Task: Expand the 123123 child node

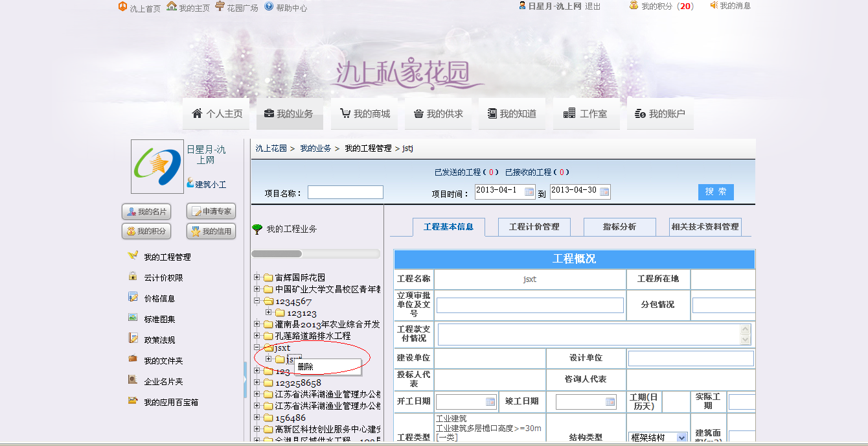Action: coord(269,312)
